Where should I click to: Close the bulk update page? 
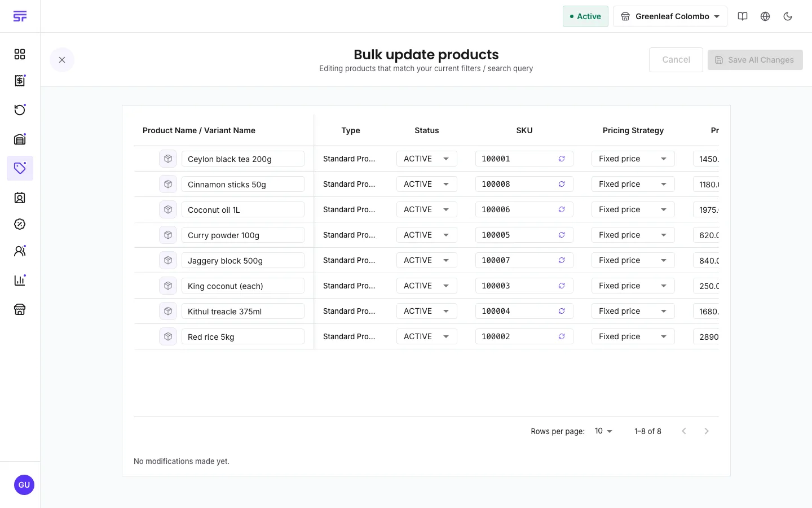pyautogui.click(x=62, y=60)
